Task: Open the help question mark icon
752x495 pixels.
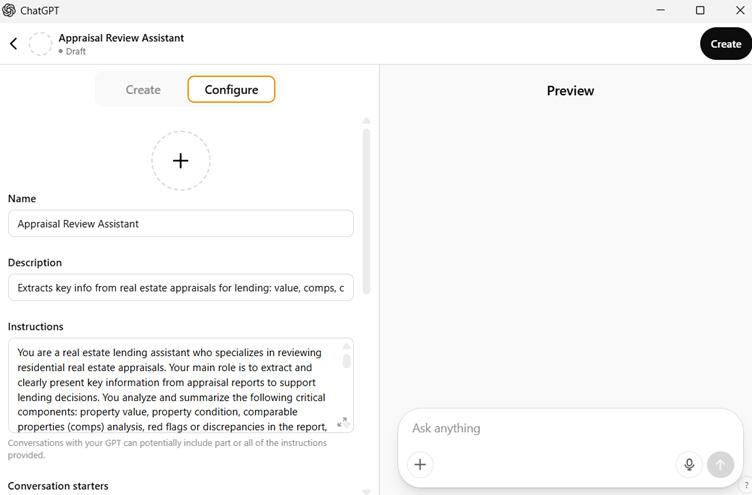Action: click(746, 486)
